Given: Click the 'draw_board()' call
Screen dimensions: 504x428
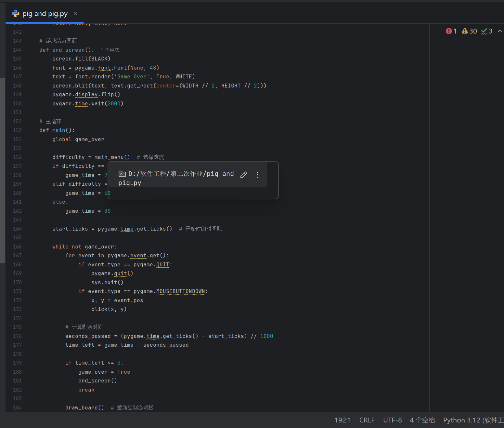Looking at the screenshot, I should pyautogui.click(x=84, y=408).
